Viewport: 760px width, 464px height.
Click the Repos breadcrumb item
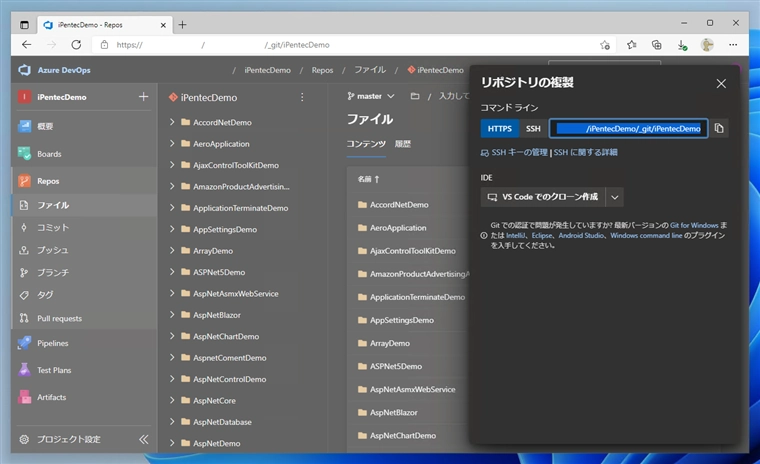(322, 70)
